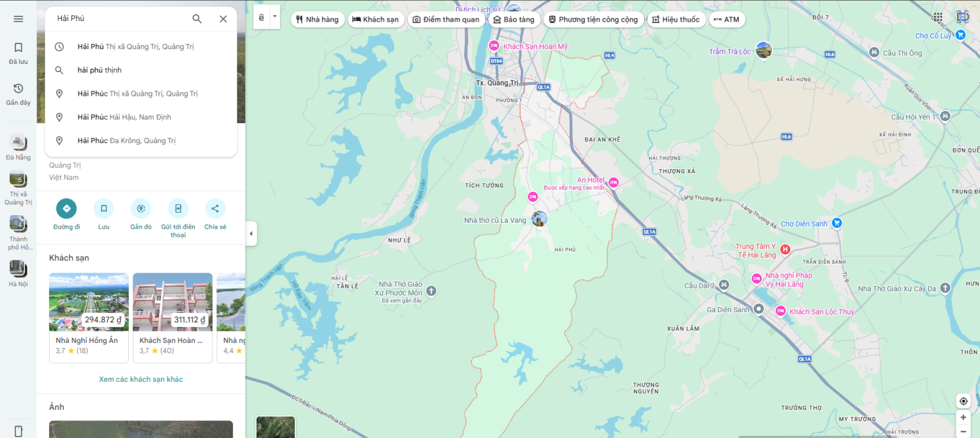Open the dropdown arrow beside transit icon
This screenshot has height=438, width=980.
pyautogui.click(x=275, y=17)
